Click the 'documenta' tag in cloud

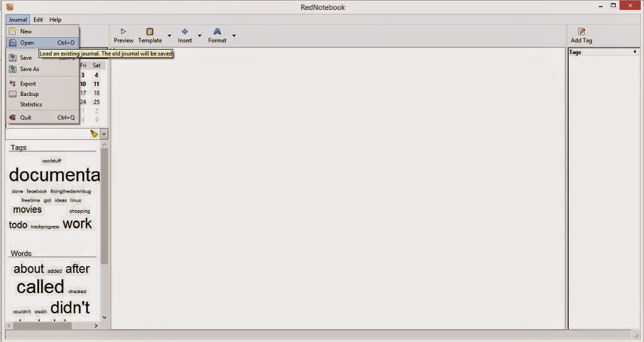[54, 175]
